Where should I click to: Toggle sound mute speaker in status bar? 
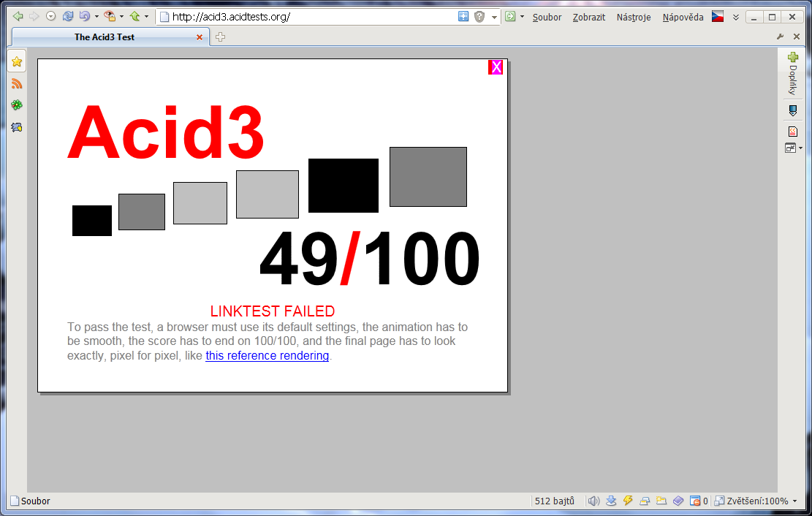[593, 501]
